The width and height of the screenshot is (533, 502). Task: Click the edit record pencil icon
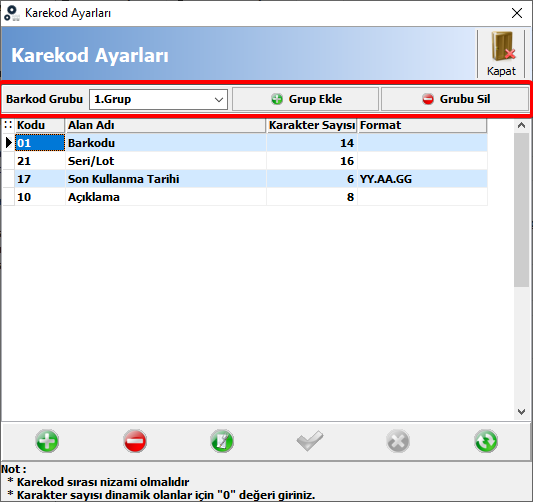[222, 441]
